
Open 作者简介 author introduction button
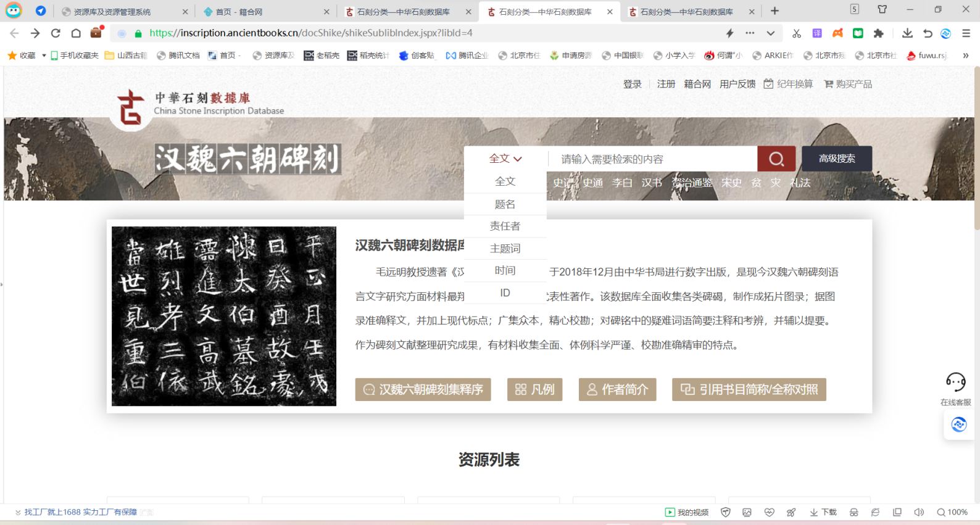(617, 389)
